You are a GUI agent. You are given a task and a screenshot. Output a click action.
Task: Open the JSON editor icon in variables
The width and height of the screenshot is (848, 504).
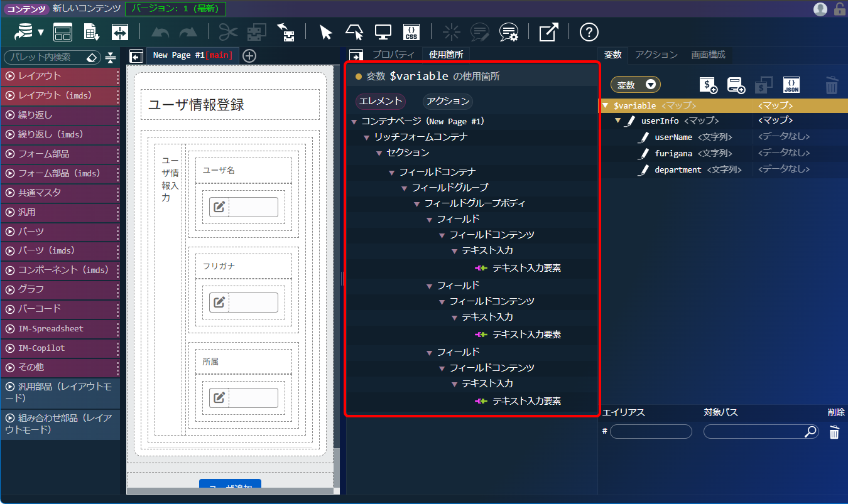[791, 85]
